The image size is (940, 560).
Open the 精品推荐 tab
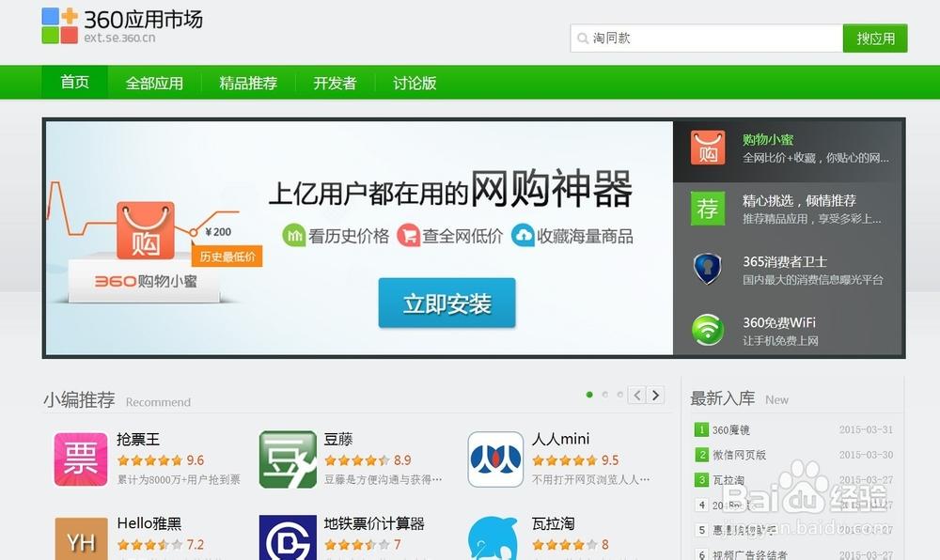(x=247, y=83)
